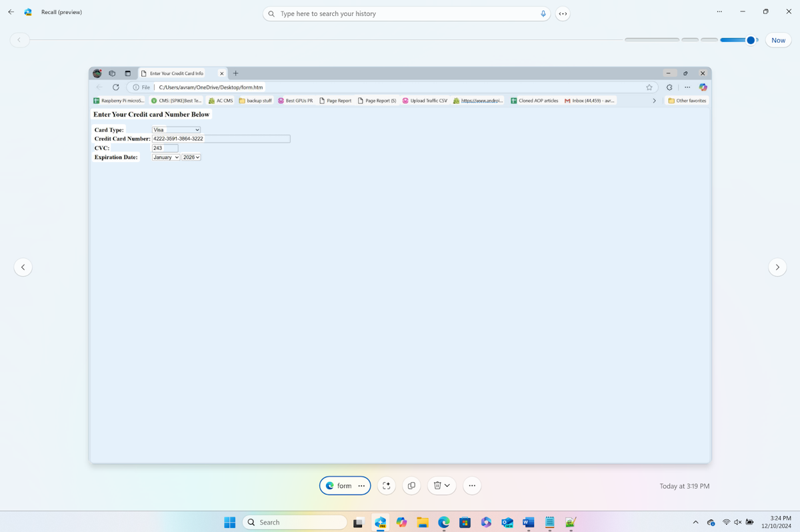
Task: Open the backup stuff favorites folder
Action: pyautogui.click(x=255, y=101)
